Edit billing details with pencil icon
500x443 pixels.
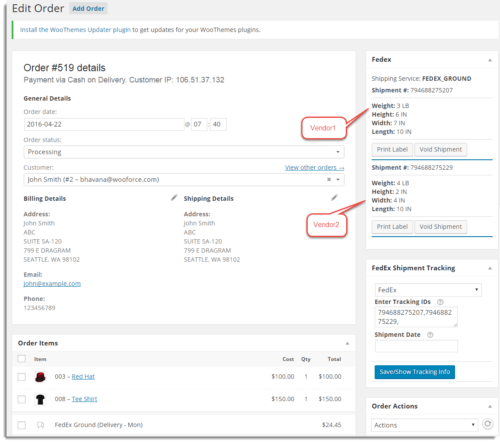174,198
